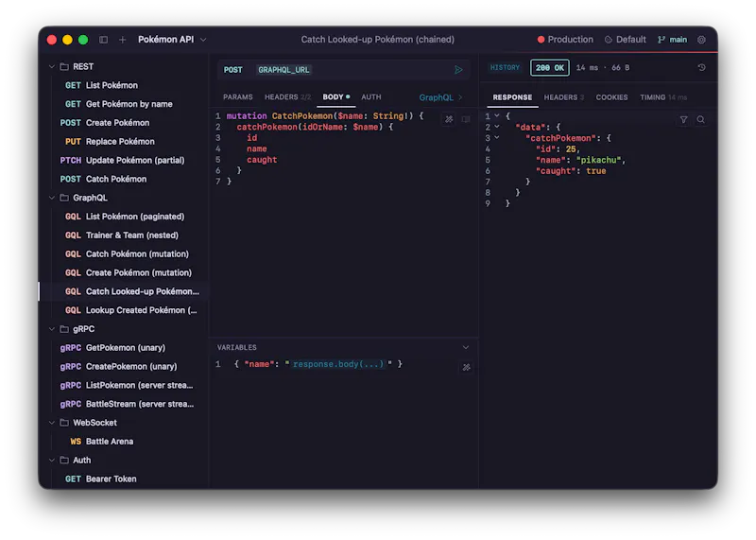Click the Production environment selector

pos(565,40)
